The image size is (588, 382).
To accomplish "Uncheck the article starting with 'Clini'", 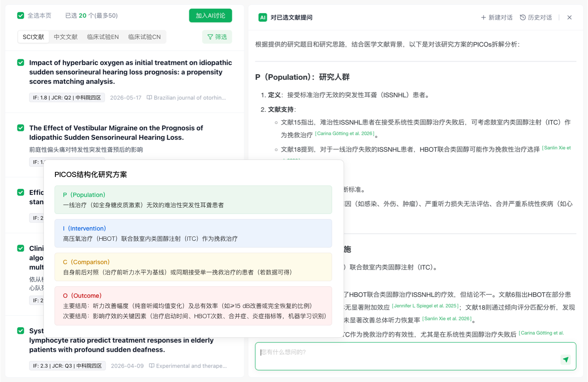I will [x=20, y=248].
